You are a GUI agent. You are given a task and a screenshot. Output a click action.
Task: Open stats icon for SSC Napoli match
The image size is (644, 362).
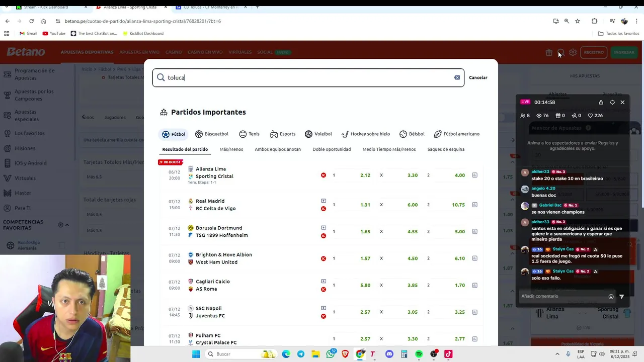tap(474, 312)
